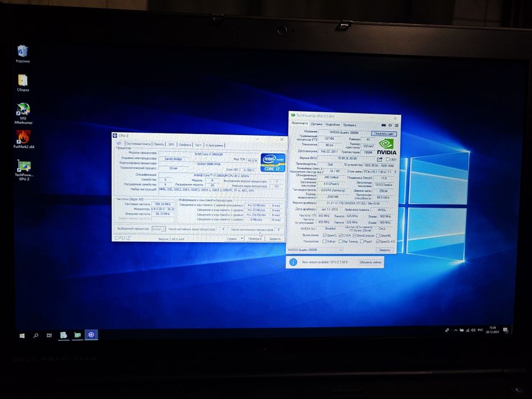Select the FurMark2 x64 desktop shortcut
The width and height of the screenshot is (532, 399).
(x=24, y=139)
